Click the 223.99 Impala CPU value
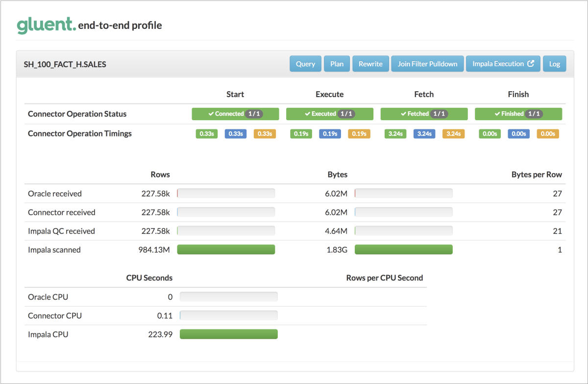 (x=160, y=334)
